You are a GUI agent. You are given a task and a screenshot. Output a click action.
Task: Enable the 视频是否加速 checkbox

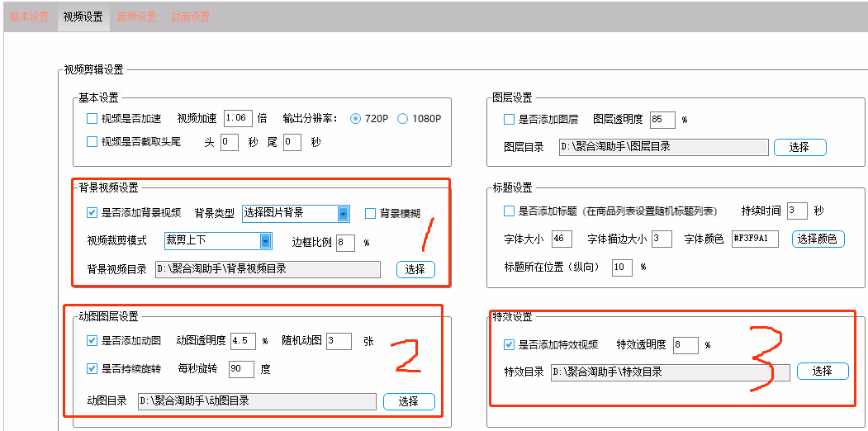[x=92, y=118]
